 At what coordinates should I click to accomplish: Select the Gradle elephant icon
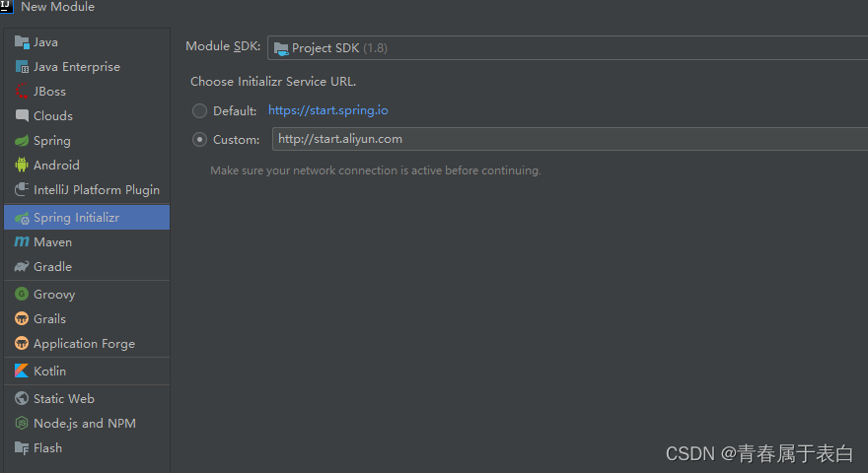tap(22, 267)
